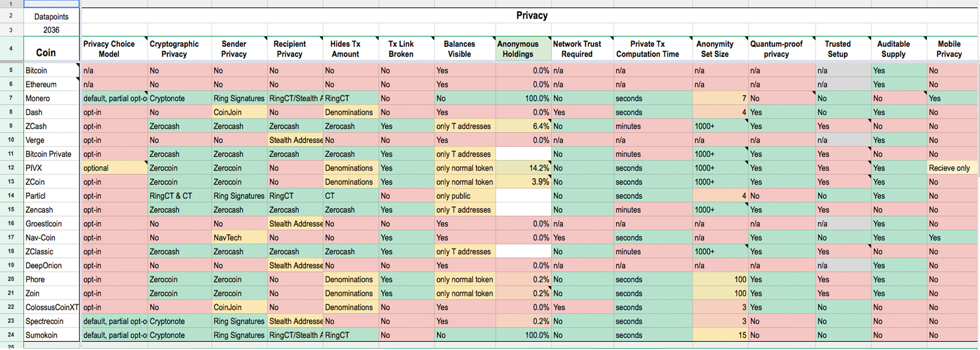980x350 pixels.
Task: Select ZCoin's 3.9% Anonymous Holdings cell
Action: (x=523, y=182)
